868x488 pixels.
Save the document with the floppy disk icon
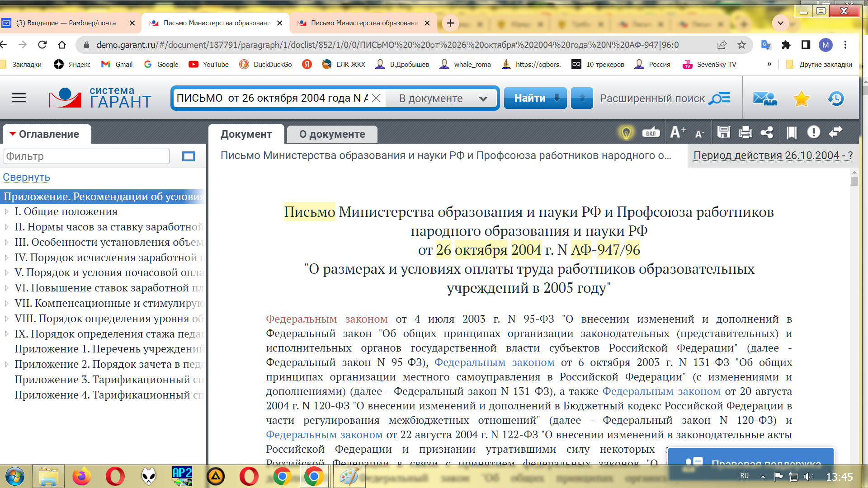(x=724, y=132)
